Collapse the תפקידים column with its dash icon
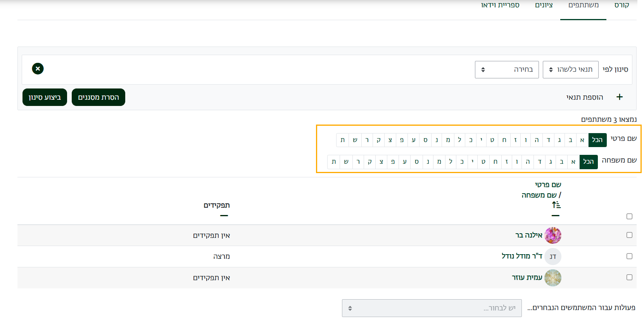 coord(224,215)
